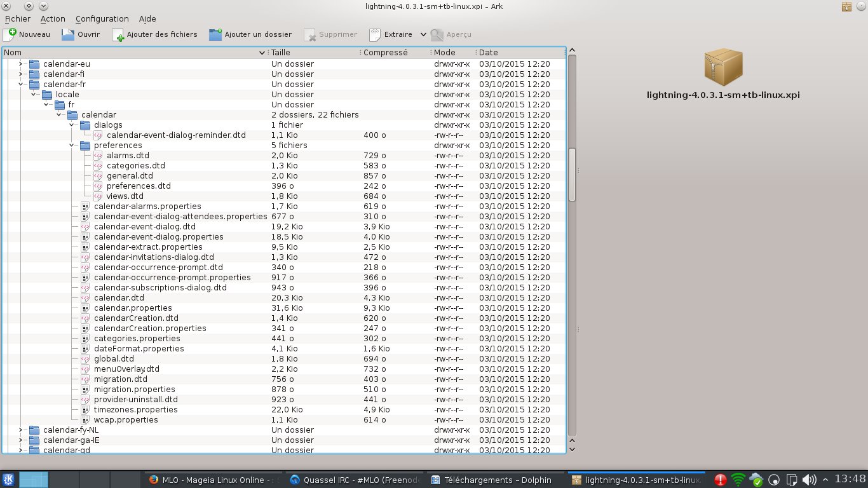Expand the calendar-ga-IE folder
This screenshot has width=868, height=488.
[20, 440]
